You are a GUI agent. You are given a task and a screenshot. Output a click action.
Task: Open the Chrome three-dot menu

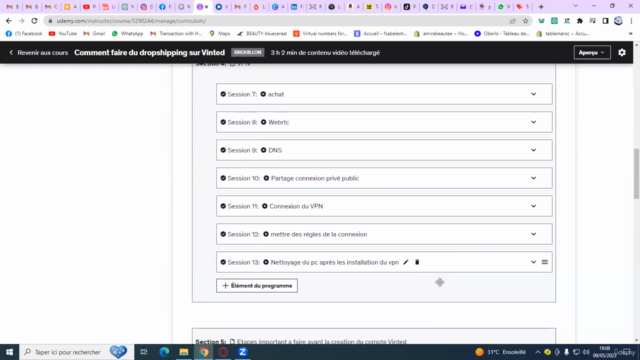631,21
